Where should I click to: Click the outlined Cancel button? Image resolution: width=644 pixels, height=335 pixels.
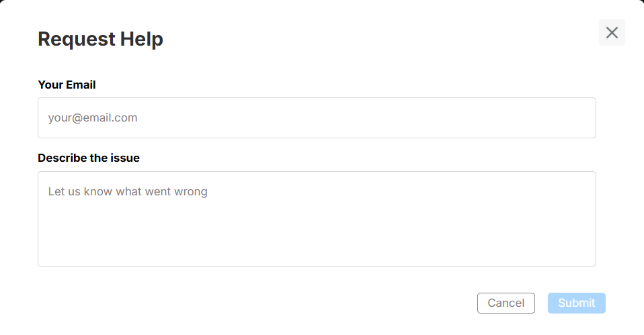506,303
